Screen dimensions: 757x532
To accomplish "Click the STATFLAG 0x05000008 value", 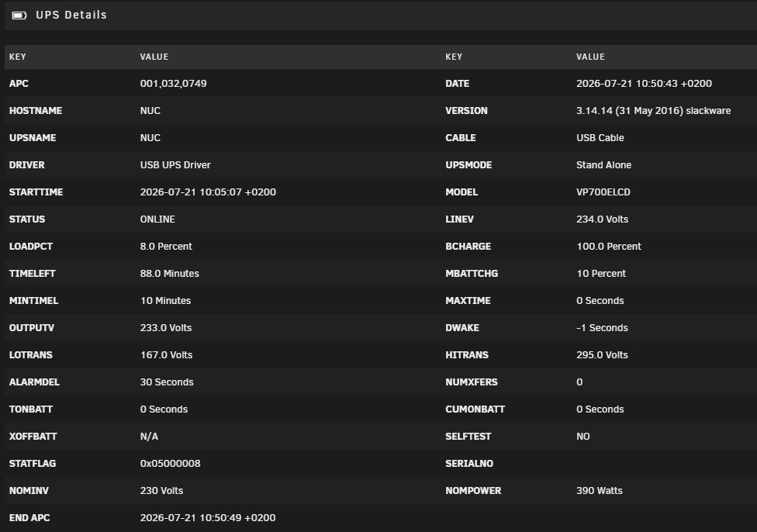I will pos(170,464).
